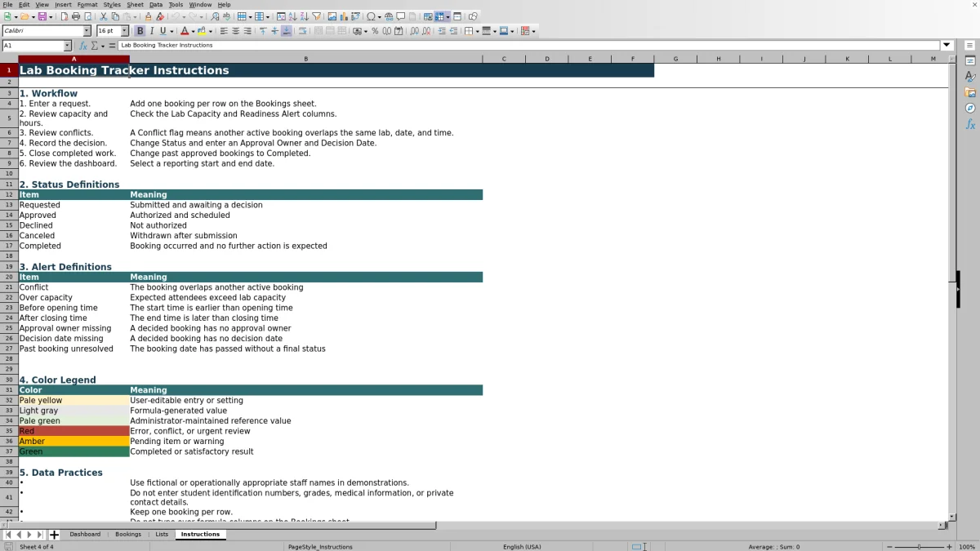The image size is (980, 551).
Task: Click the Print icon in the toolbar
Action: (x=75, y=16)
